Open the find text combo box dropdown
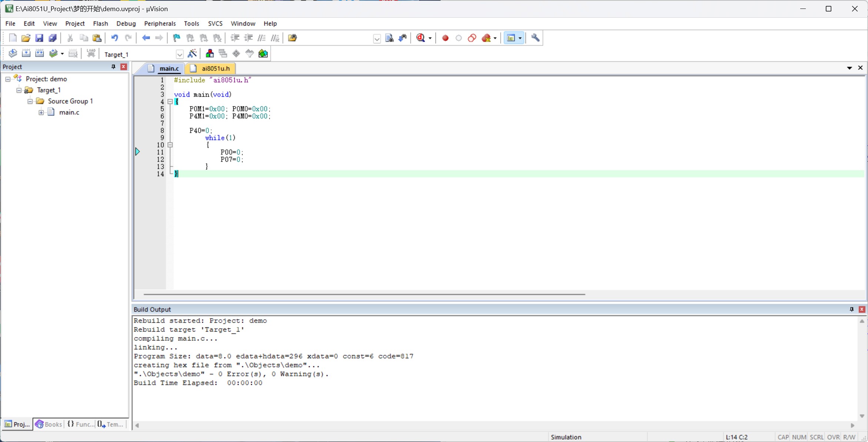The image size is (868, 442). [377, 38]
